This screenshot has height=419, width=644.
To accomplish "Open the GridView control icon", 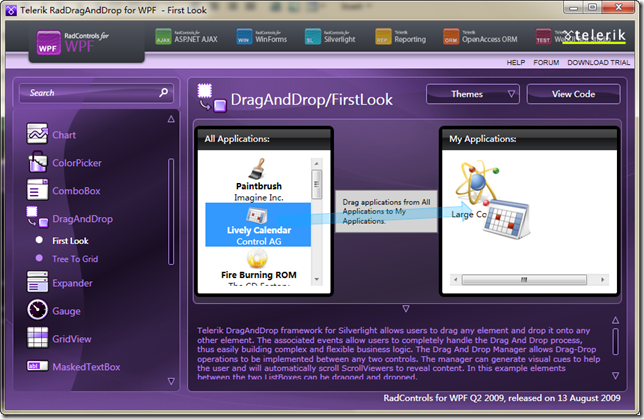I will tap(37, 338).
